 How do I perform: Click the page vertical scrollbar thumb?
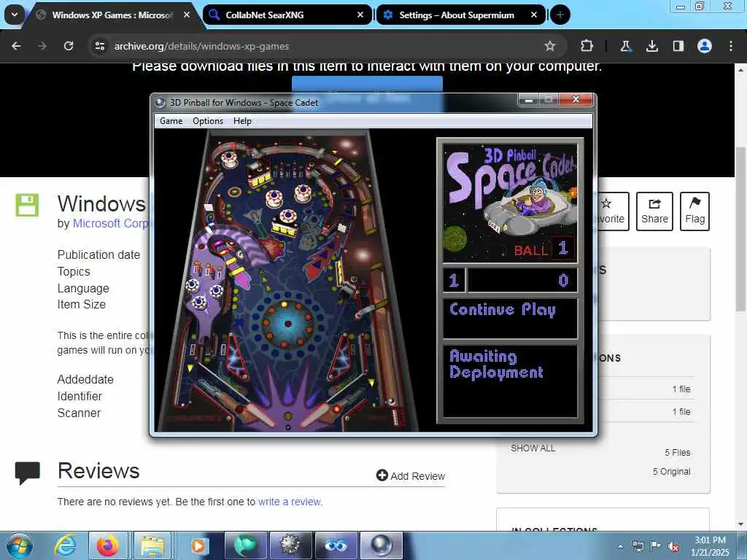(x=741, y=229)
